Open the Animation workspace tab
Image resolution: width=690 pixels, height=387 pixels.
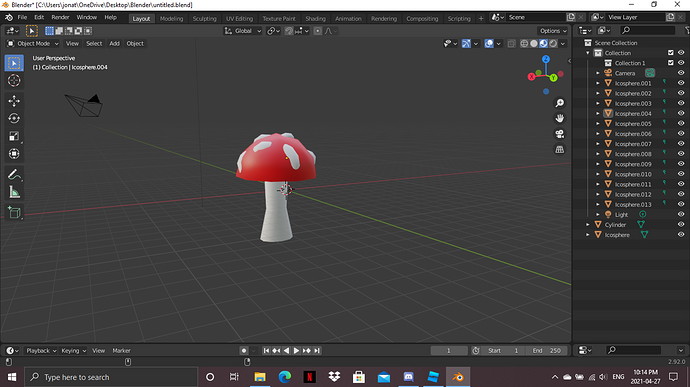click(348, 18)
